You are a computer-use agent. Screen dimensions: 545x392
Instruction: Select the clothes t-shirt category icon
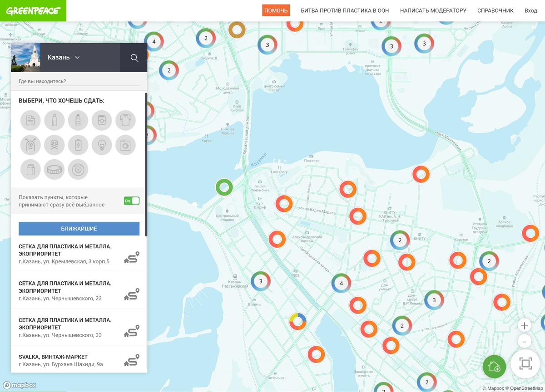[125, 121]
